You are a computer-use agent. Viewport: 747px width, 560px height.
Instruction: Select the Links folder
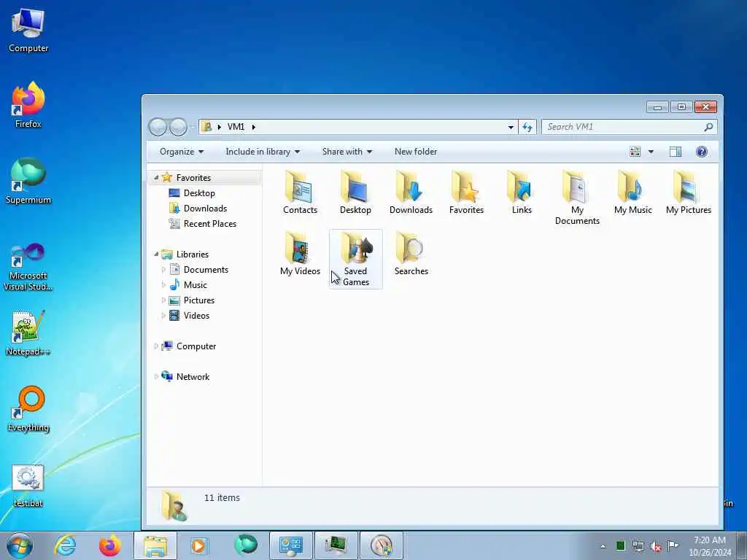(x=522, y=192)
